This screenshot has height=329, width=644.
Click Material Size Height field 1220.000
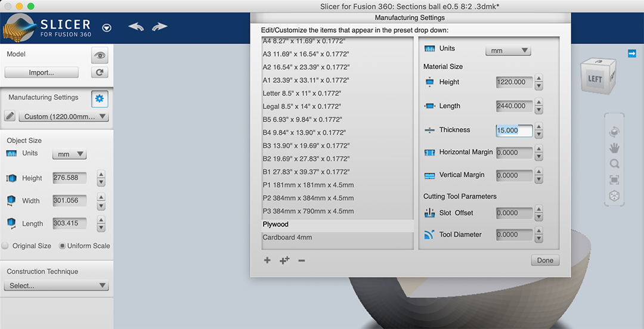click(x=514, y=82)
